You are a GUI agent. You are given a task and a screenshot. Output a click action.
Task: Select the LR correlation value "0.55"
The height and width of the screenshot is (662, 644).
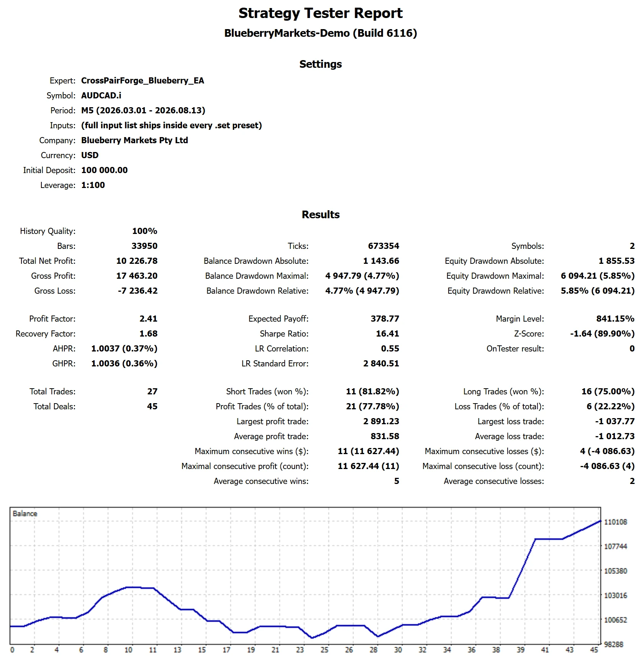[x=390, y=349]
